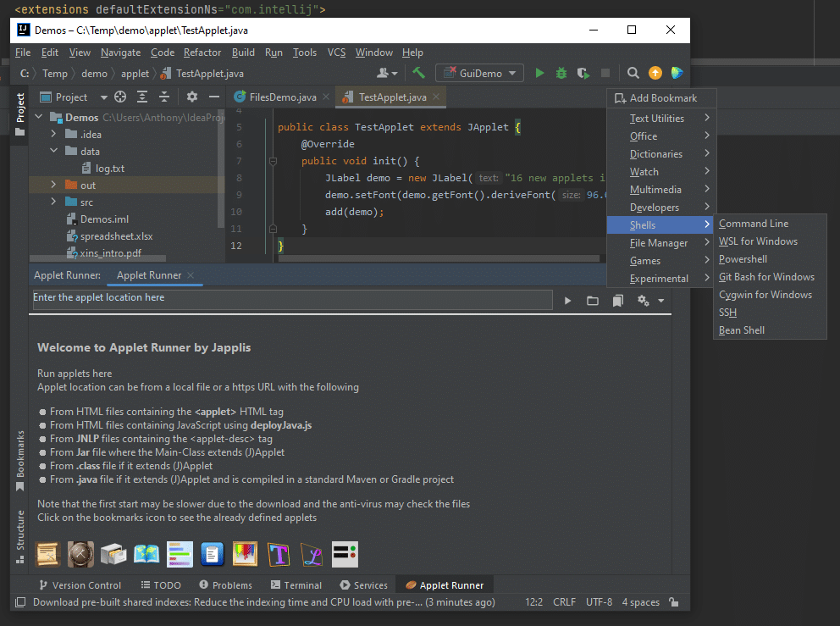
Task: Open dropdown arrow next to applet settings
Action: click(661, 301)
